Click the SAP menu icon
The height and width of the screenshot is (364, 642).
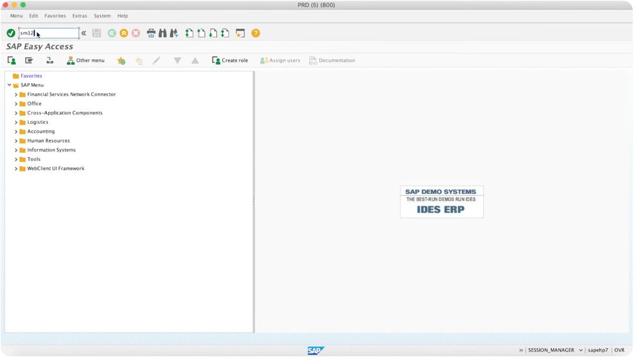click(x=29, y=60)
